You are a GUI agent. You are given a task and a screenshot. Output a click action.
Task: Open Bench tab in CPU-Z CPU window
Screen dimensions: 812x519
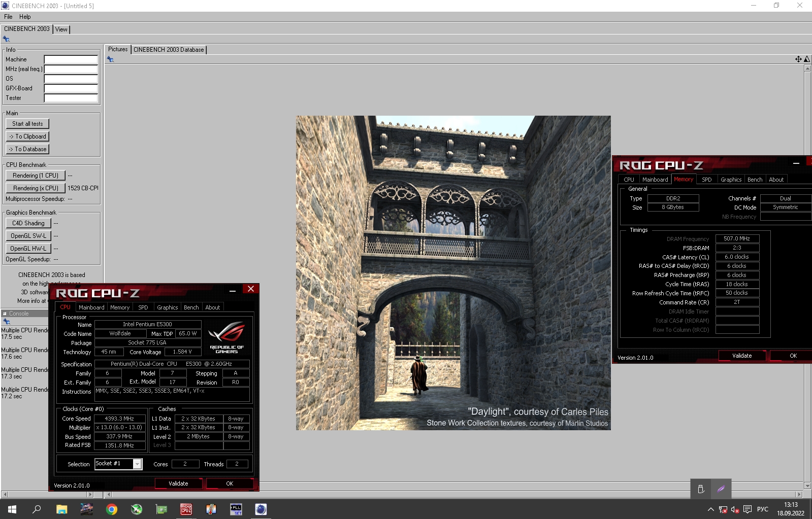point(191,307)
